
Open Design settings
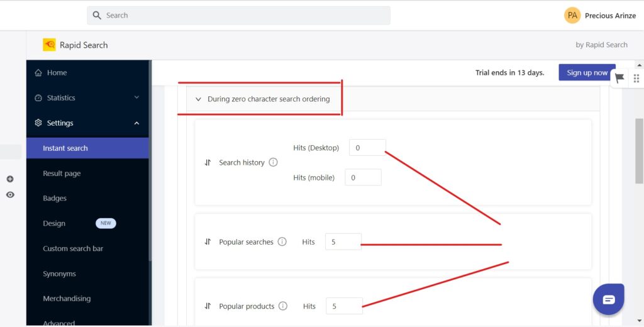coord(54,223)
